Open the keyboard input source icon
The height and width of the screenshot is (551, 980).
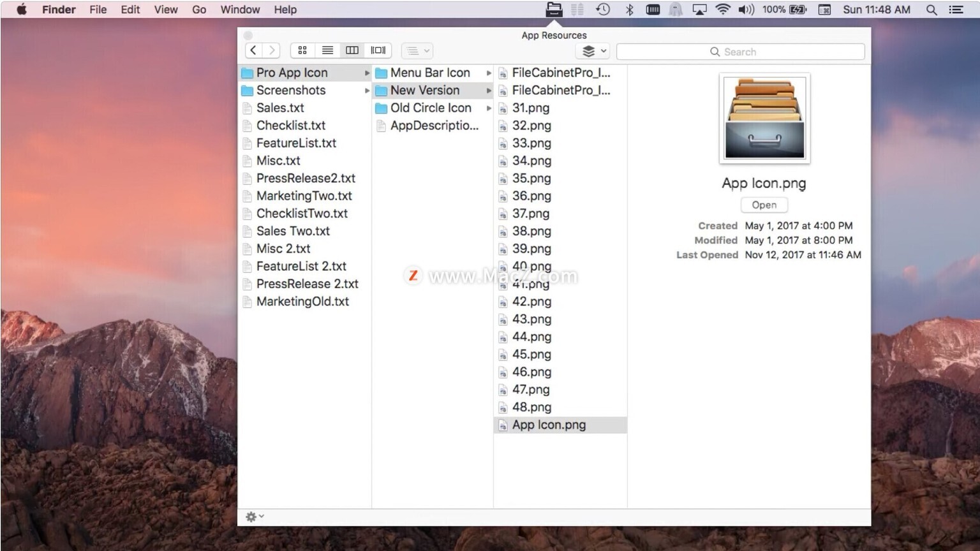(824, 10)
